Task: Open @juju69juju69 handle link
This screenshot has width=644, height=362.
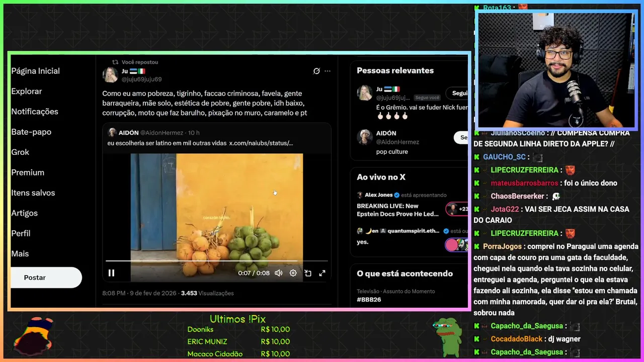Action: [x=142, y=79]
